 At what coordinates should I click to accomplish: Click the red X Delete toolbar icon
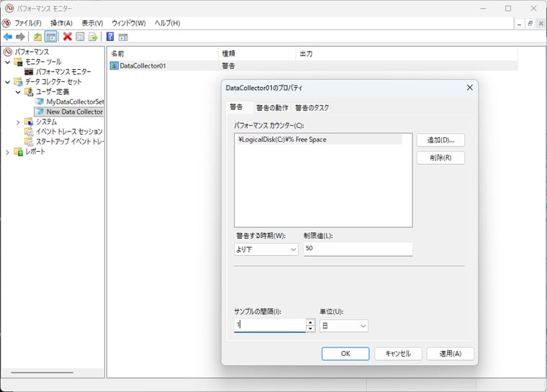tap(68, 37)
